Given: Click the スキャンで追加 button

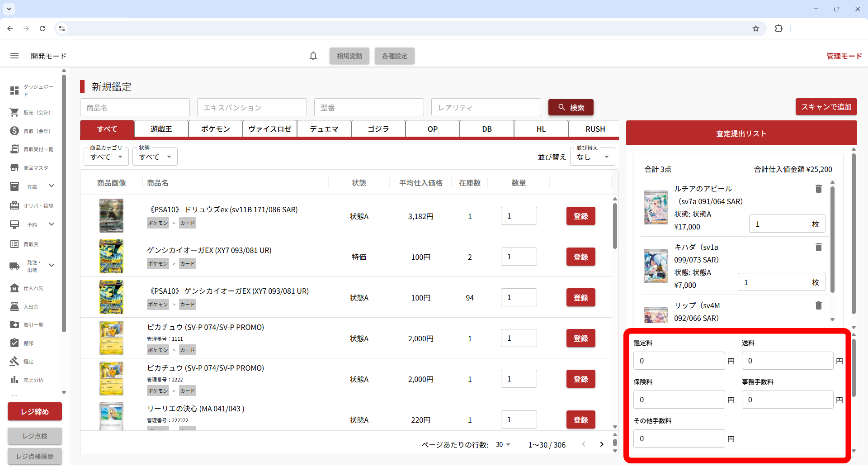Looking at the screenshot, I should [826, 107].
